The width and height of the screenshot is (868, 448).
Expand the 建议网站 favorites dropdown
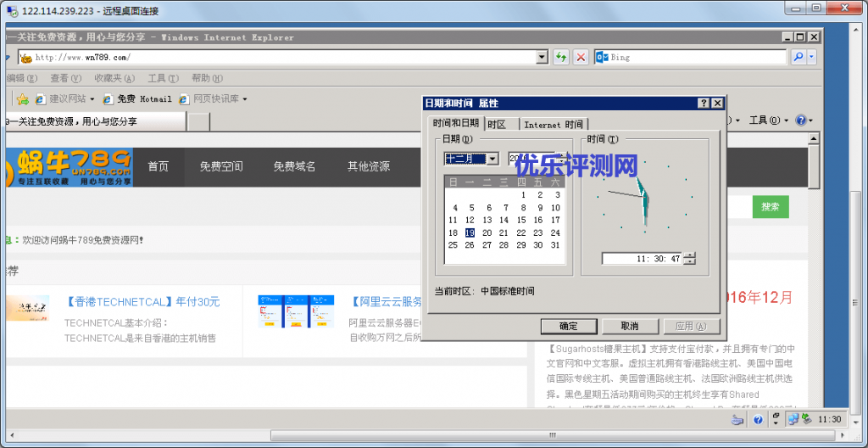92,99
